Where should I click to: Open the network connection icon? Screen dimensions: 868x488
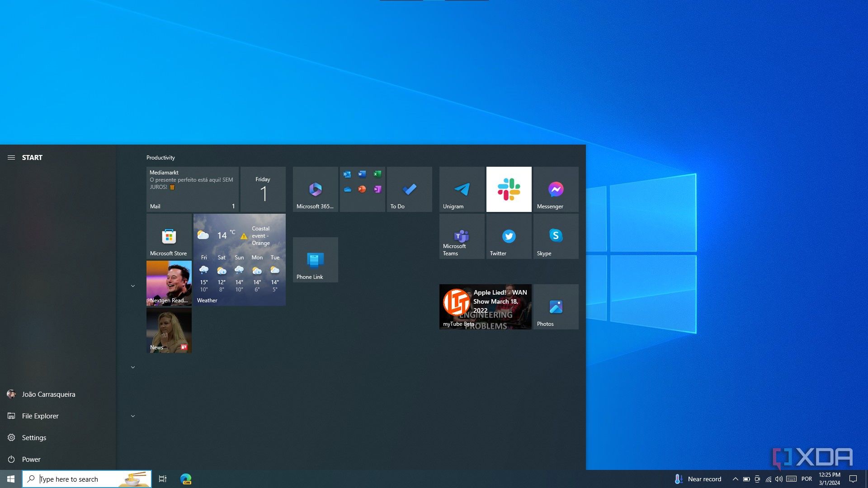768,479
